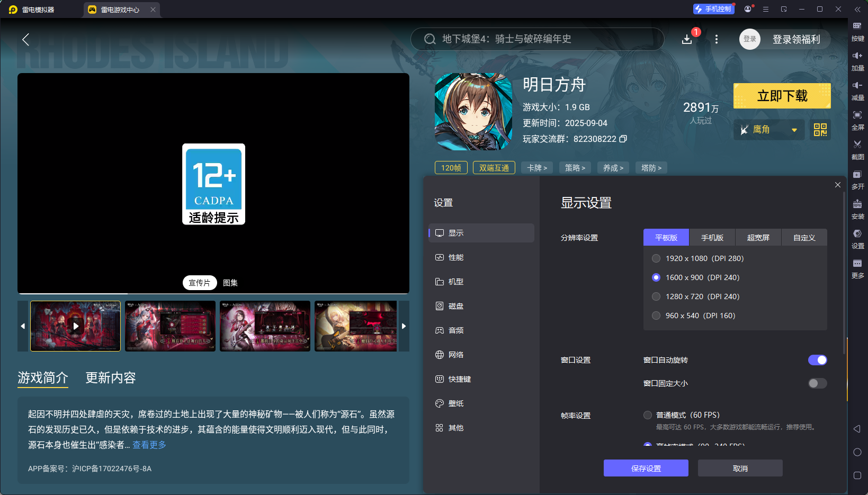Screen dimensions: 868x495
Task: Select the 自定义 resolution tab
Action: (804, 238)
